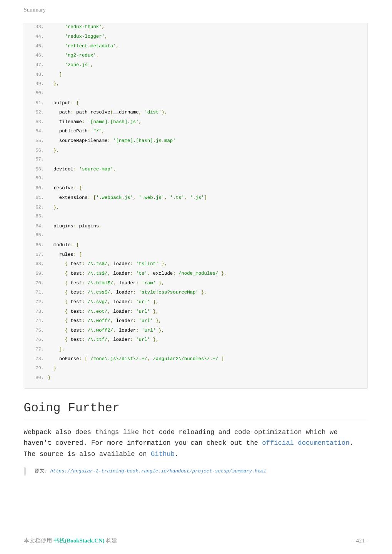
Task: Click the 'tslint' loader string
Action: [147, 264]
